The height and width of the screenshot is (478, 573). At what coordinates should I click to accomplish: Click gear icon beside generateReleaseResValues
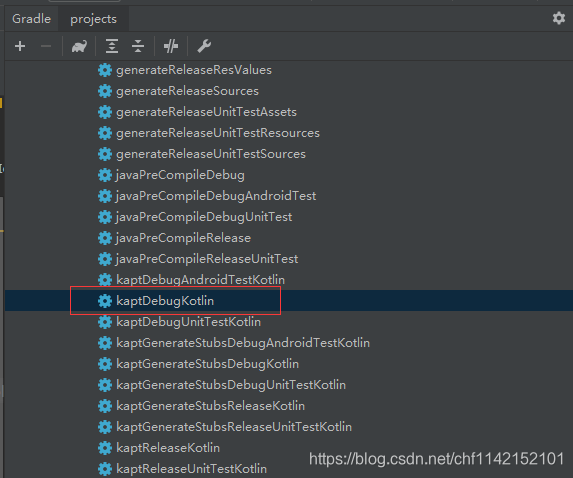coord(105,70)
